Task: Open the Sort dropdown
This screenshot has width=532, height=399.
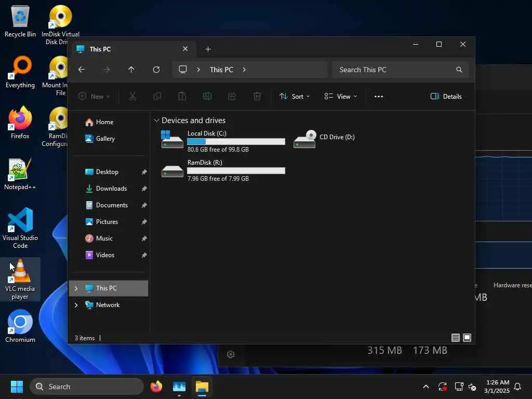Action: (x=295, y=96)
